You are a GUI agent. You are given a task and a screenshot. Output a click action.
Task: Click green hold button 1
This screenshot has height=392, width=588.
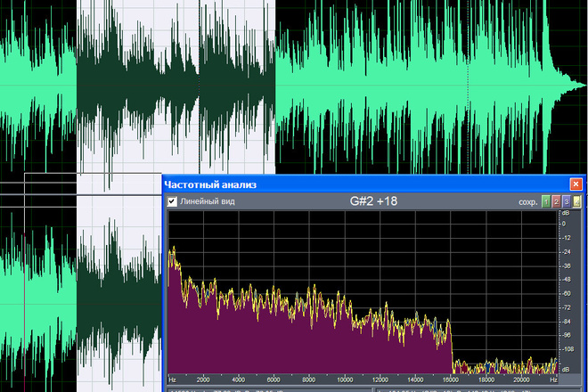[546, 202]
